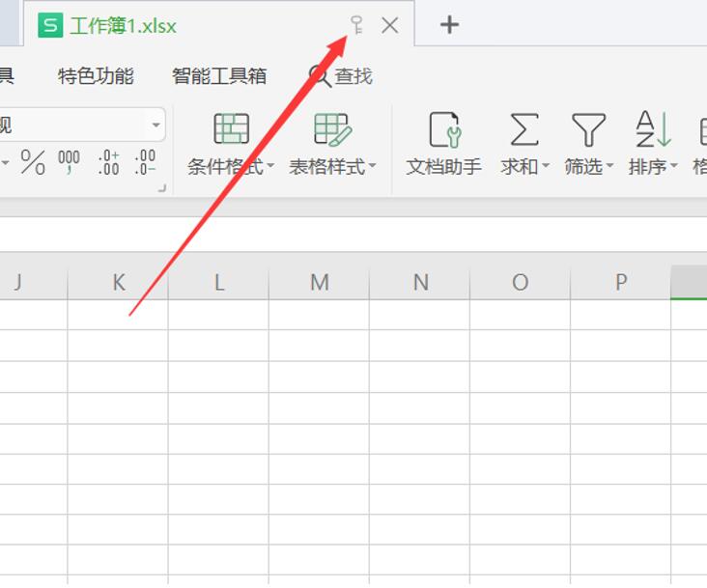This screenshot has height=588, width=707.
Task: Click the key icon on the workbook tab
Action: pyautogui.click(x=356, y=25)
